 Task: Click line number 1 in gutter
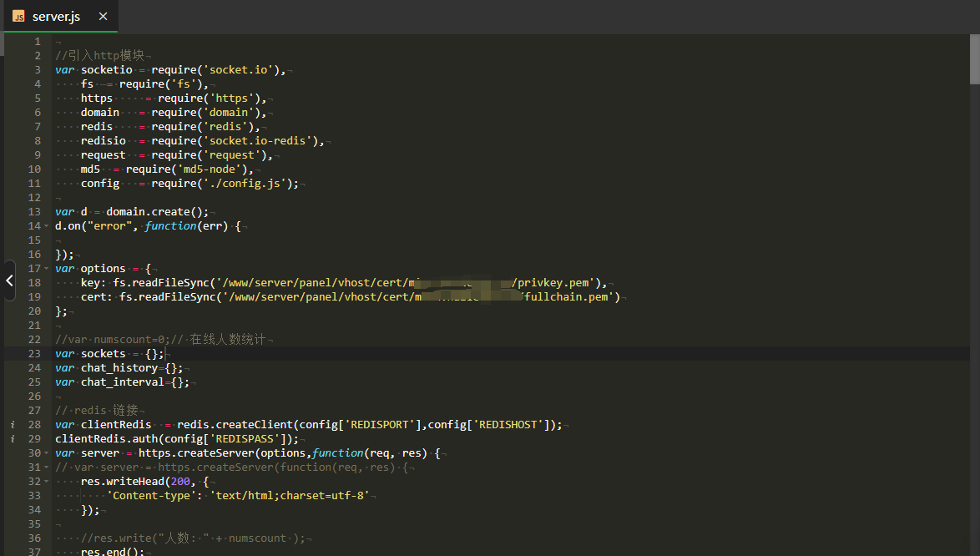click(38, 41)
